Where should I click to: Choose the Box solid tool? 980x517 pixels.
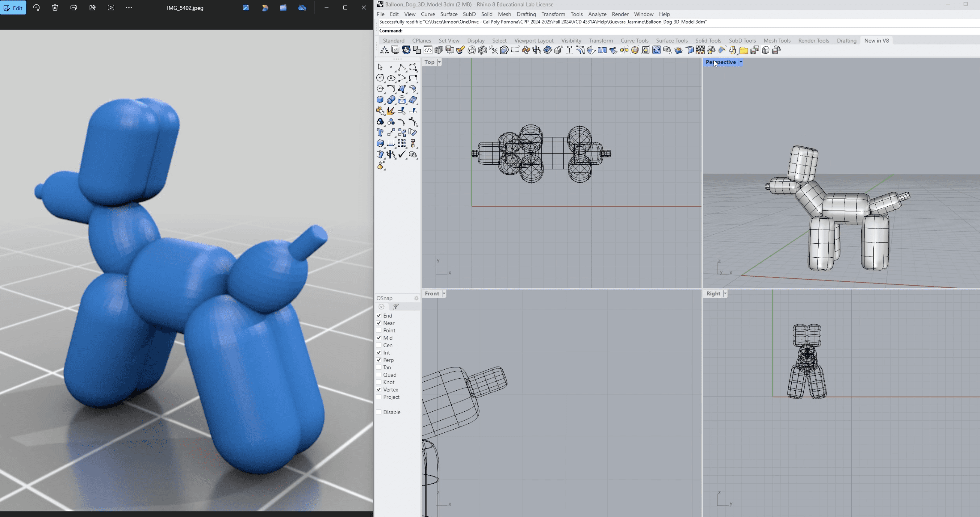(x=380, y=100)
